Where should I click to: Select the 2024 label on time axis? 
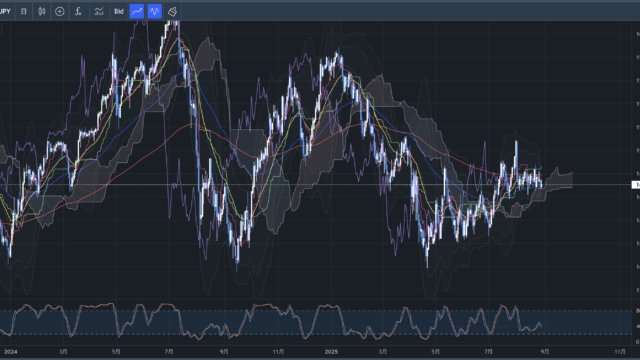tap(11, 351)
